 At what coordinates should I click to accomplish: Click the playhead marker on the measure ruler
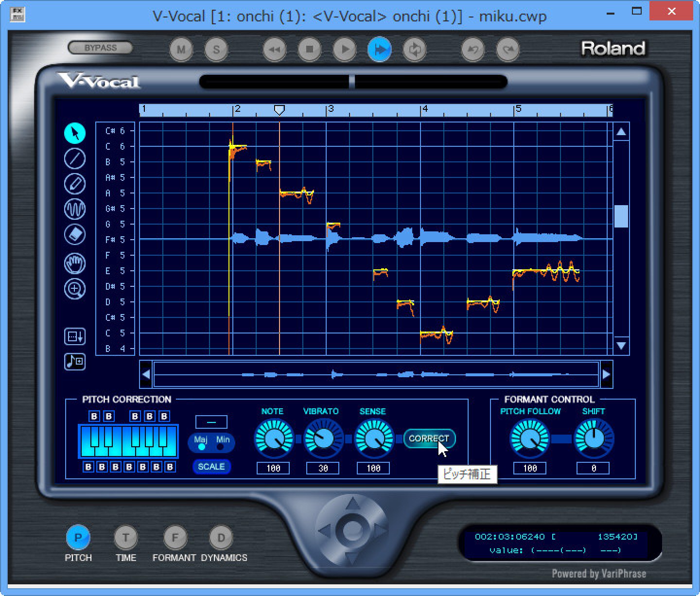(x=279, y=110)
